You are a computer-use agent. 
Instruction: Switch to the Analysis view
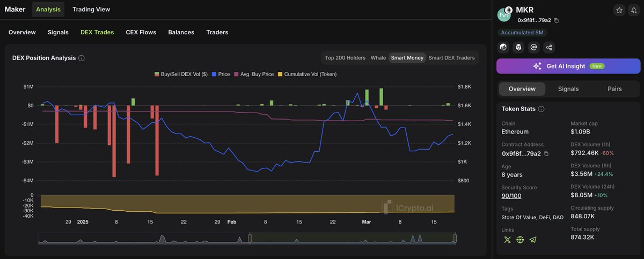coord(48,9)
